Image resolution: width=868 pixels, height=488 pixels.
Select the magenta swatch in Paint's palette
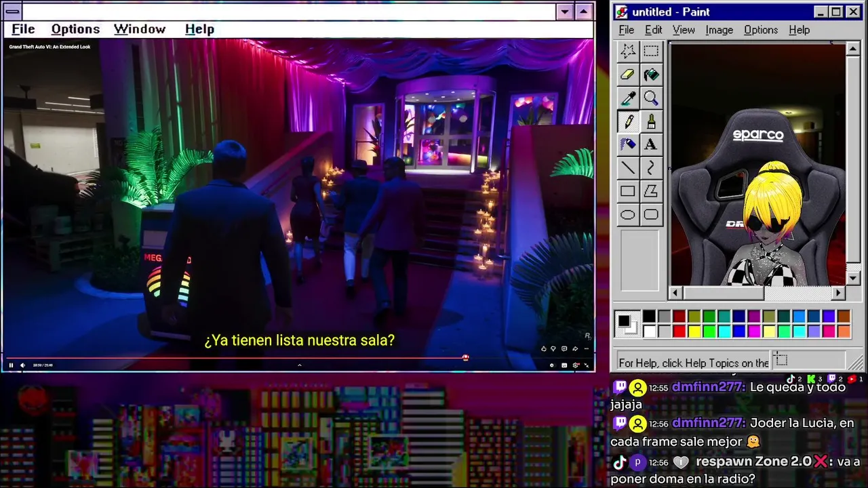[x=753, y=331]
